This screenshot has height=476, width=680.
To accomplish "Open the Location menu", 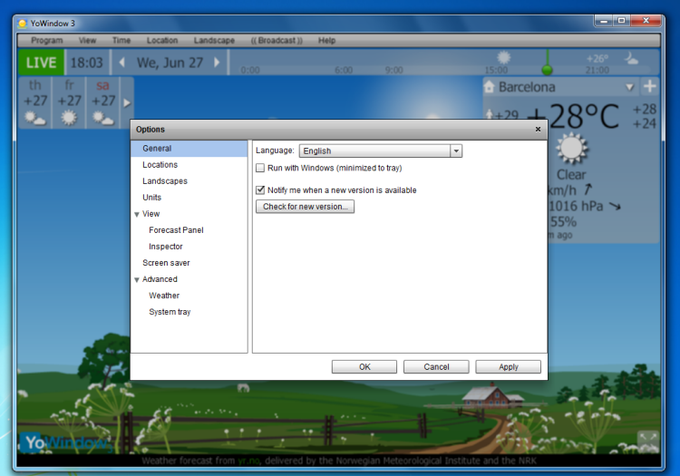I will point(162,40).
